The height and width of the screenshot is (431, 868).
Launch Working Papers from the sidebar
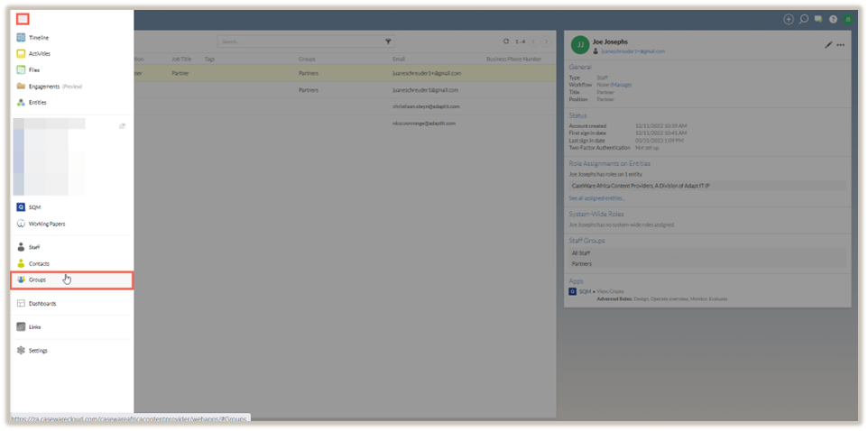[46, 224]
